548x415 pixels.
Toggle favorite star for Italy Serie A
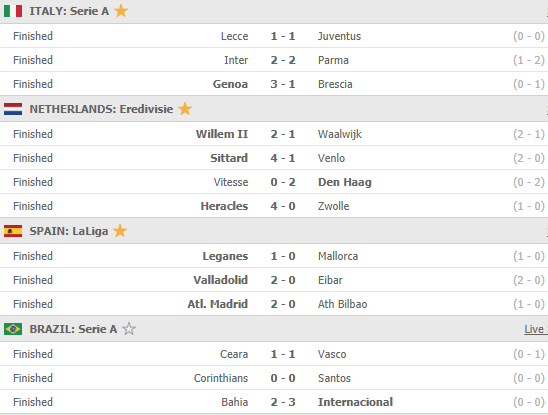(x=121, y=11)
